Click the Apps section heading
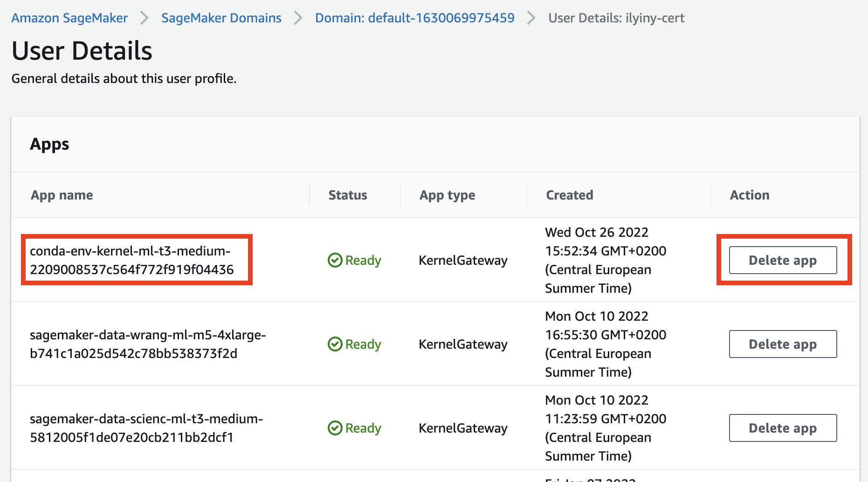The image size is (868, 482). pyautogui.click(x=49, y=145)
